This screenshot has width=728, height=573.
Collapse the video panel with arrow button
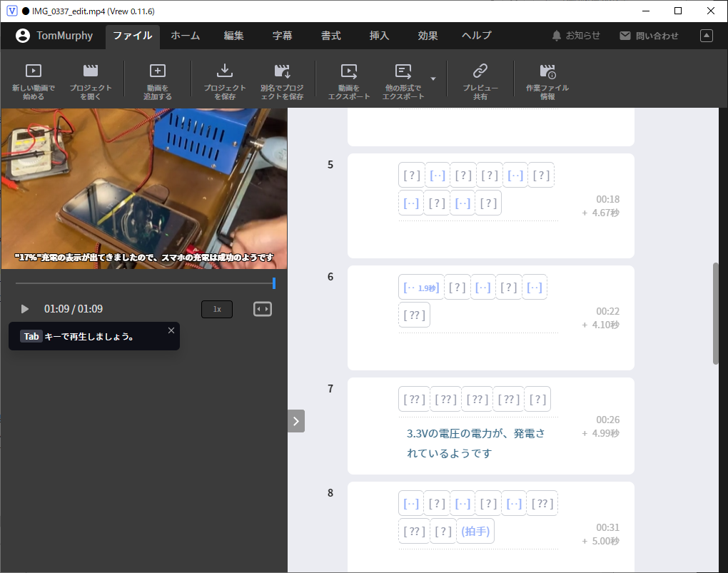coord(296,421)
